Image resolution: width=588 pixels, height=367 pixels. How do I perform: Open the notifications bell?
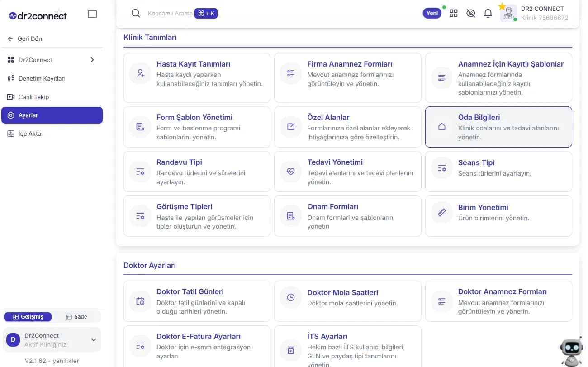pos(488,13)
